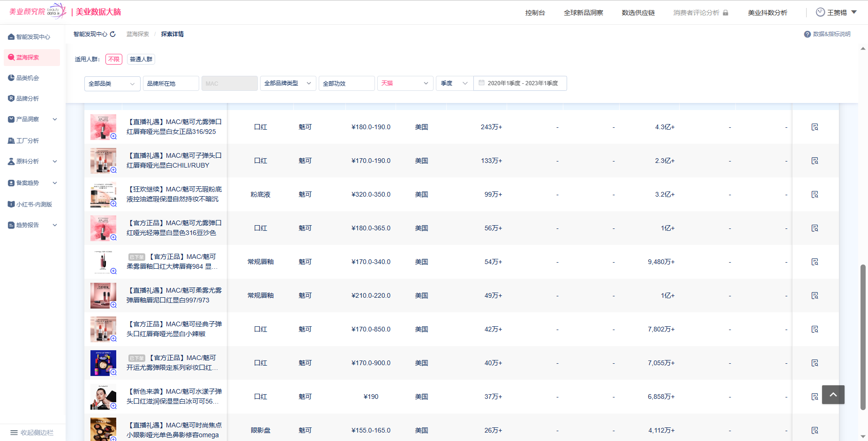Go to 全球新品洞察 in top navigation
The width and height of the screenshot is (868, 441).
click(583, 13)
